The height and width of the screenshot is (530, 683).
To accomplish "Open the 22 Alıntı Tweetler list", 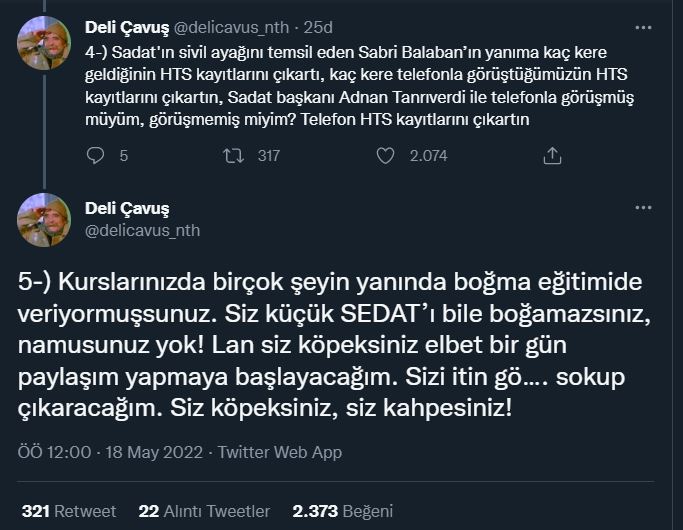I will 204,510.
